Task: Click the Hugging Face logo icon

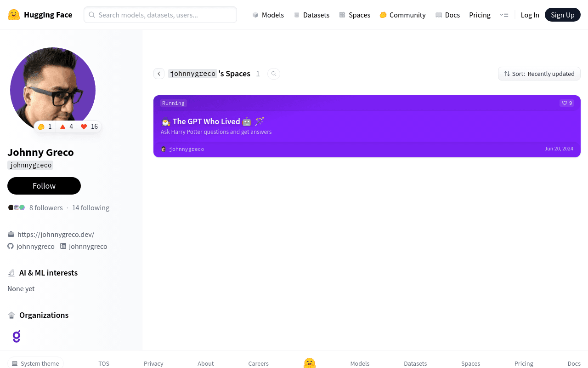Action: coord(14,15)
